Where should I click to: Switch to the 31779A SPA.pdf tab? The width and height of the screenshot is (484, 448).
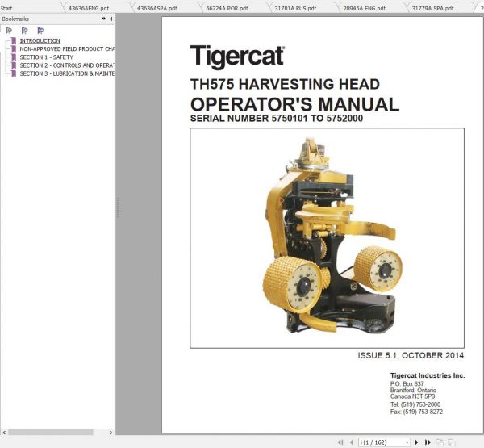tap(432, 8)
